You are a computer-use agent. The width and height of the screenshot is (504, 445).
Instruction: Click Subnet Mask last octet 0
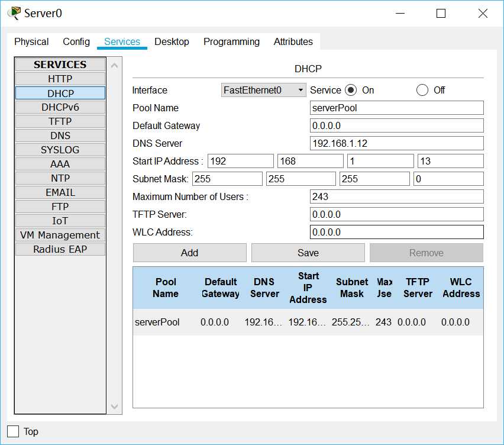point(448,179)
